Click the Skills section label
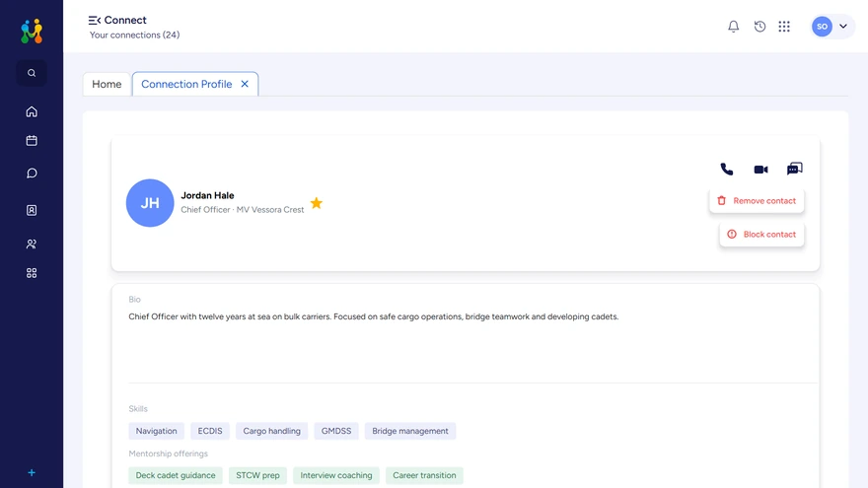The width and height of the screenshot is (868, 488). click(x=138, y=409)
